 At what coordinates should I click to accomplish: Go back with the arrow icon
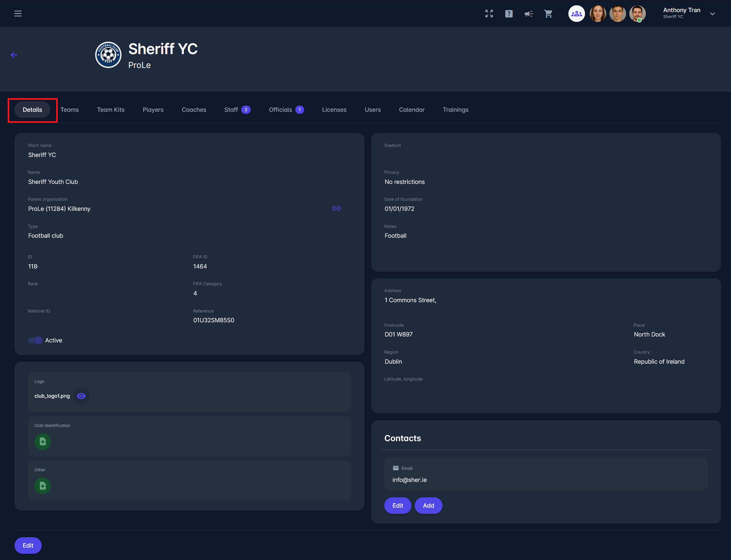tap(14, 55)
